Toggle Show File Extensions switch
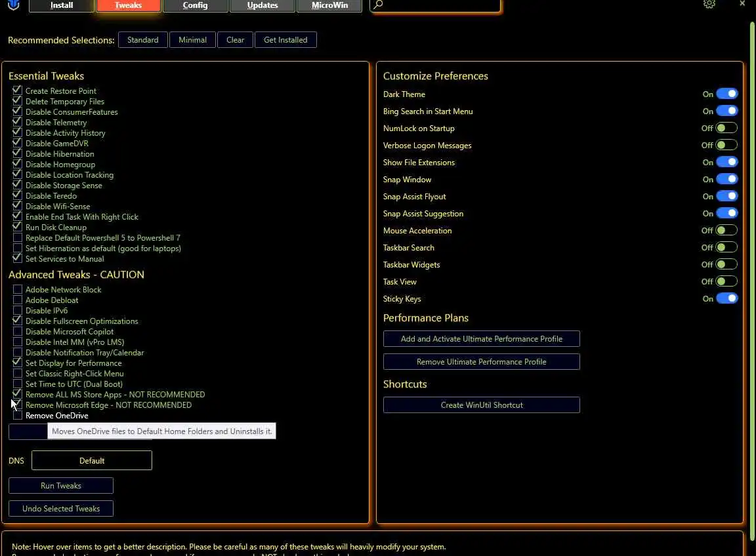This screenshot has height=556, width=756. (x=726, y=163)
